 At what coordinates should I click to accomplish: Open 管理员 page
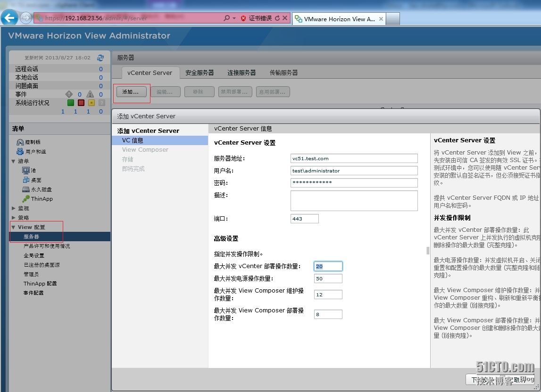tap(31, 274)
